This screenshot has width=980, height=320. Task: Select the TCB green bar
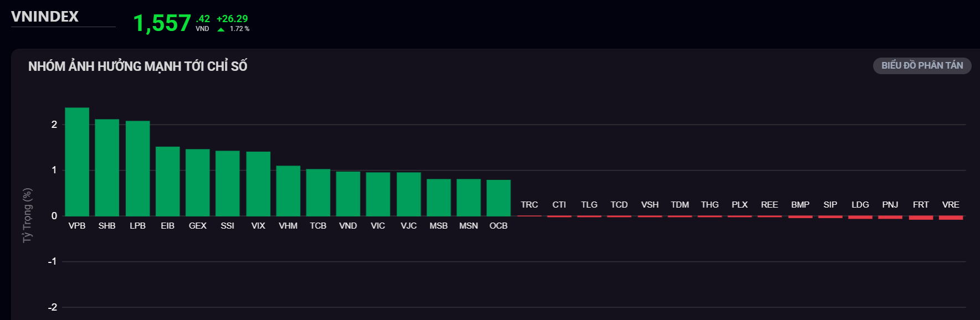point(318,192)
